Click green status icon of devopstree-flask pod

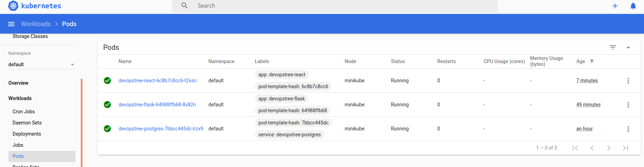point(107,105)
